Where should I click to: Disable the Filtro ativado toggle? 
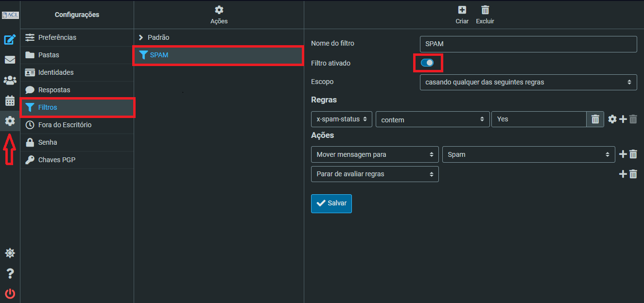(x=427, y=63)
